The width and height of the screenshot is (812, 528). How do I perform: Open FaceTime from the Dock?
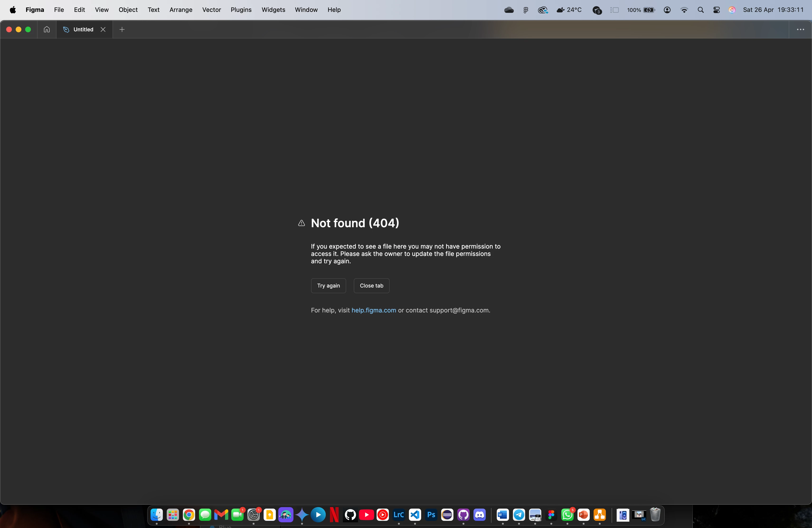click(237, 515)
